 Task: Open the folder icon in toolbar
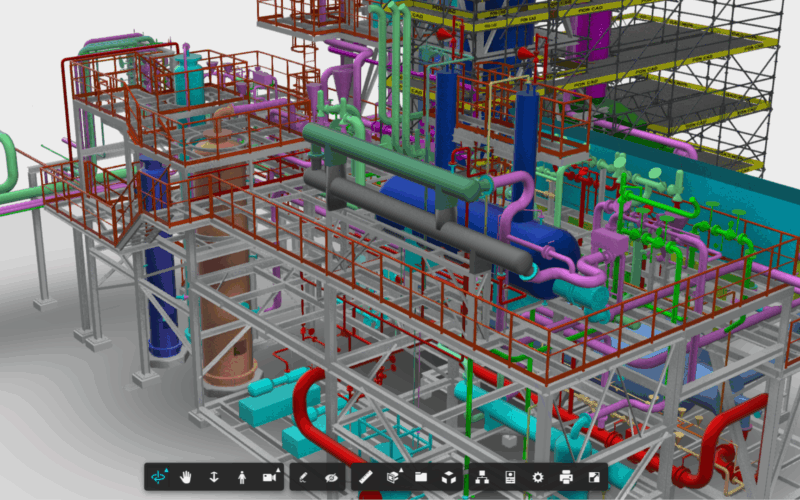tap(421, 478)
